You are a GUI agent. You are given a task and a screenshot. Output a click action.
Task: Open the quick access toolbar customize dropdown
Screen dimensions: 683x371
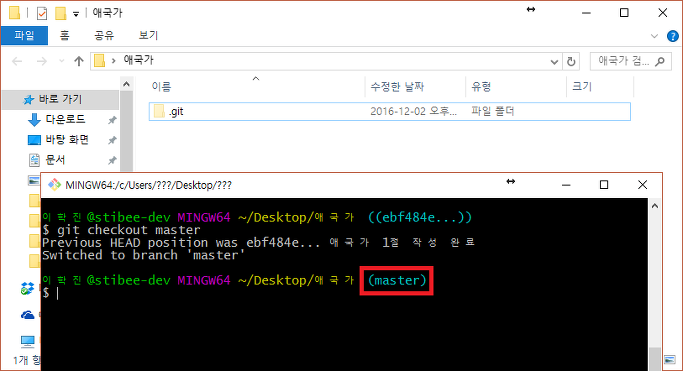tap(76, 14)
